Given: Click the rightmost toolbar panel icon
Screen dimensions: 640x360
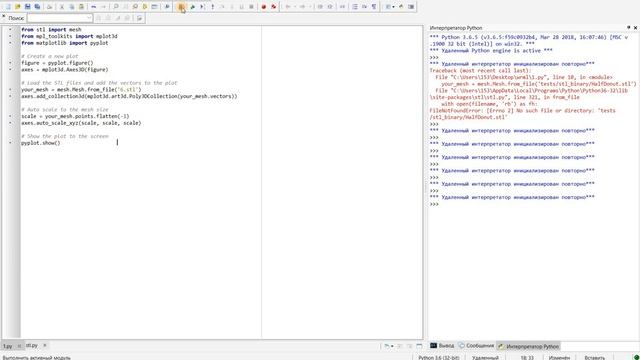Looking at the screenshot, I should click(411, 7).
